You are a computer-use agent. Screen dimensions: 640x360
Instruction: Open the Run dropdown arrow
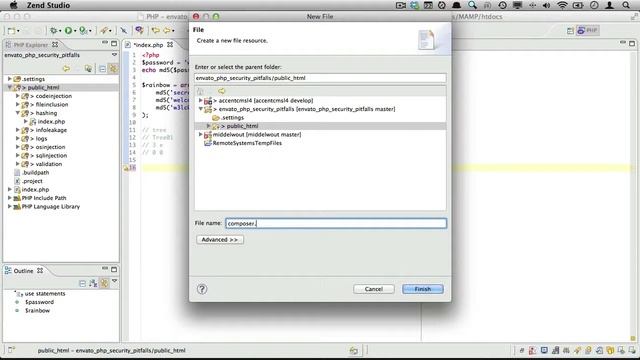tap(75, 31)
